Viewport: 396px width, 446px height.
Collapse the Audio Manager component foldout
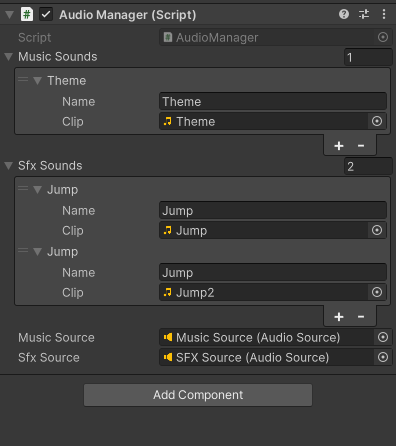pos(9,15)
